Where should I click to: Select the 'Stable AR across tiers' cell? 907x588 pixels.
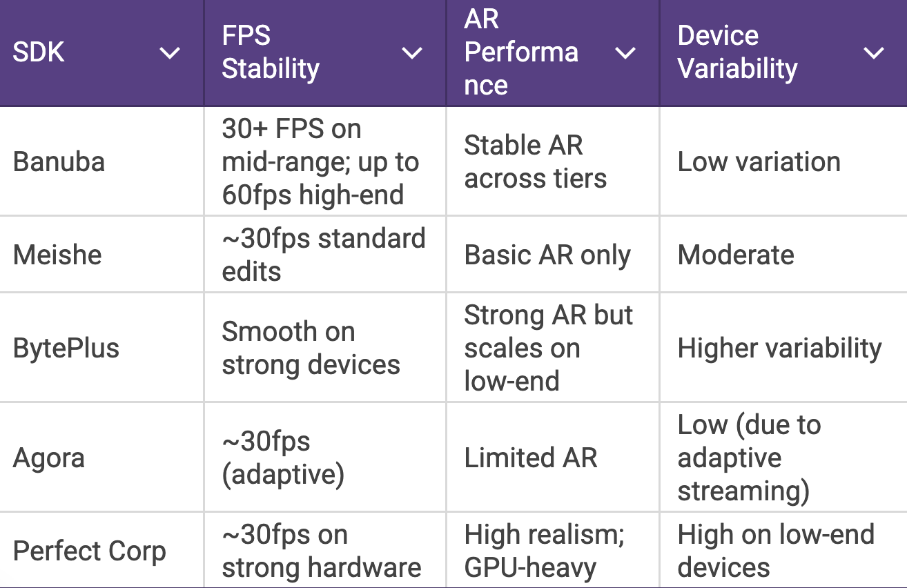coord(535,162)
